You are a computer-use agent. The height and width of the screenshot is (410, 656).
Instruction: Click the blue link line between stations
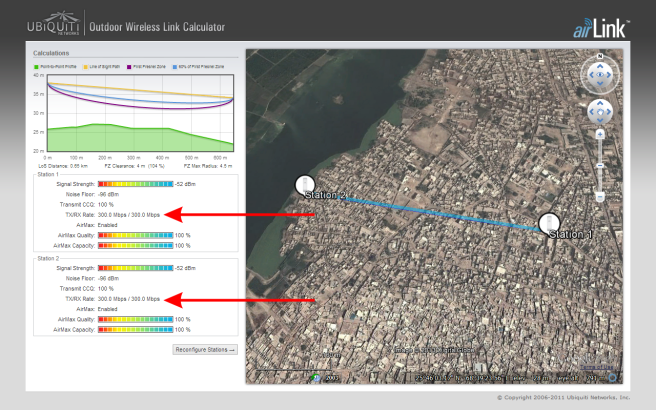[430, 210]
